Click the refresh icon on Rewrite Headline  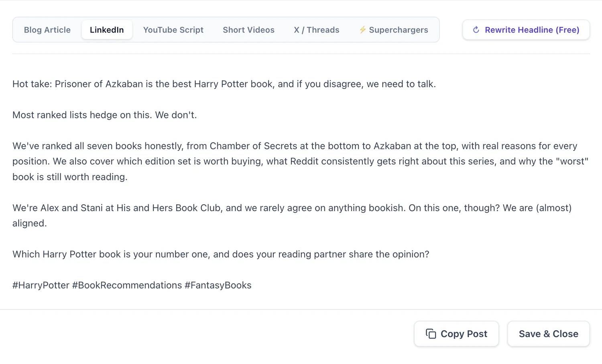476,30
